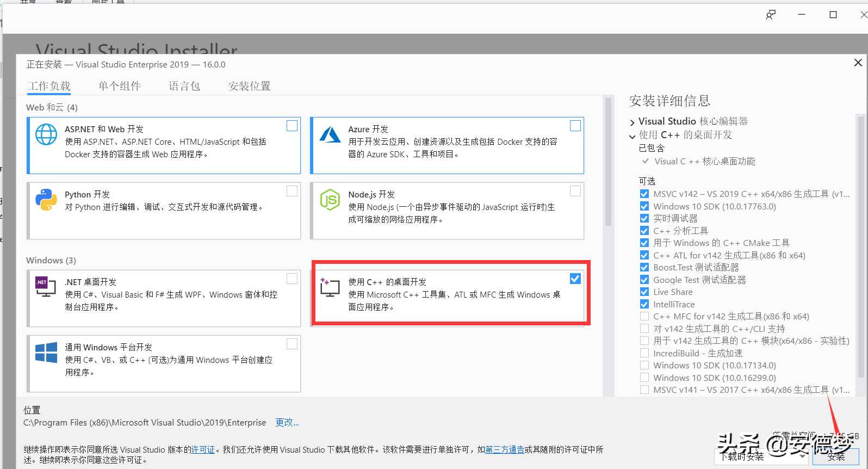Click the C++ desktop development monitor icon
Viewport: 868px width, 469px height.
click(330, 287)
